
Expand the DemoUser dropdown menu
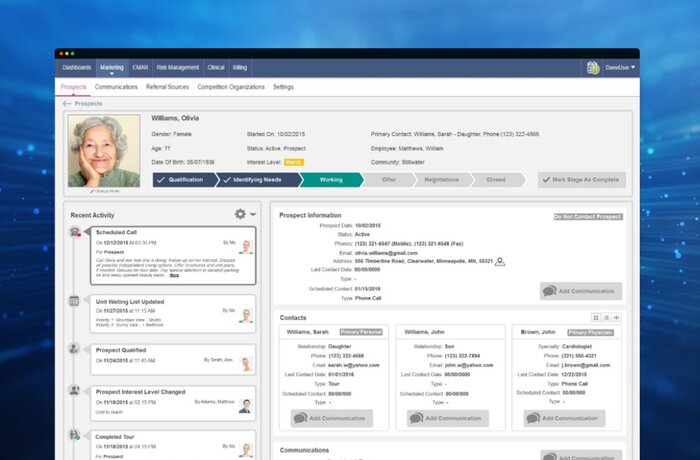click(633, 68)
